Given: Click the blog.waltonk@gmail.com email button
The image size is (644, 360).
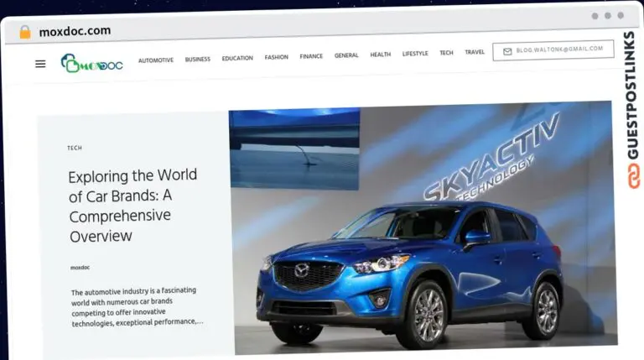Looking at the screenshot, I should (x=553, y=50).
